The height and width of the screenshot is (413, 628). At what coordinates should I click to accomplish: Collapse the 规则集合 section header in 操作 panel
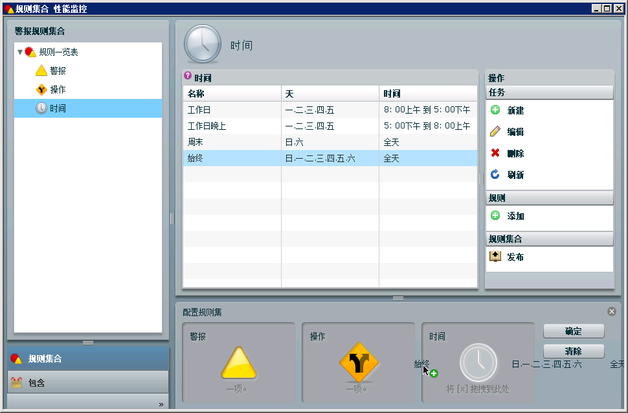click(549, 239)
